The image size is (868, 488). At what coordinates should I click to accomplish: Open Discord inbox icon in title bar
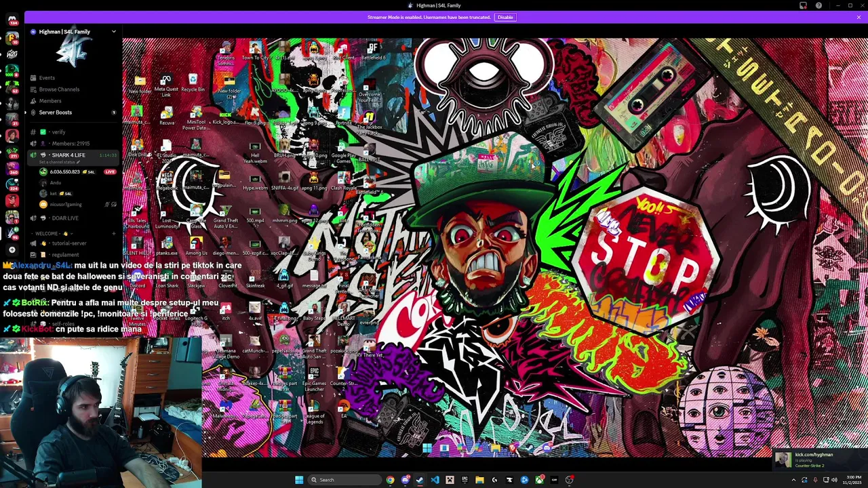point(804,5)
